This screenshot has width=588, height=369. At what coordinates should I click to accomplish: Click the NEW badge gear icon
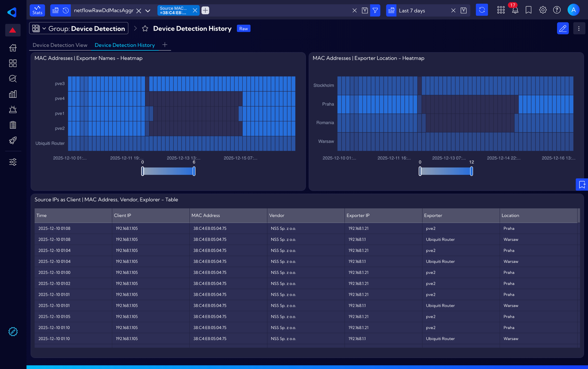tap(13, 332)
